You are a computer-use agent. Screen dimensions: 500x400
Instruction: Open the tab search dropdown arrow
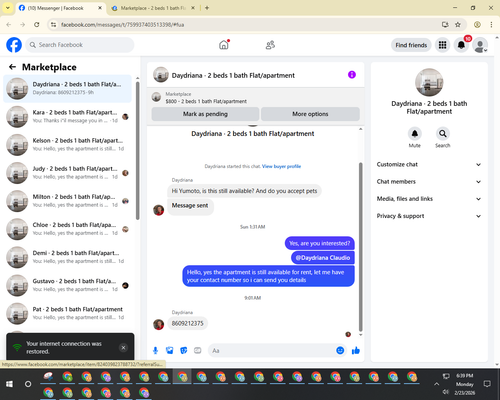(x=7, y=8)
